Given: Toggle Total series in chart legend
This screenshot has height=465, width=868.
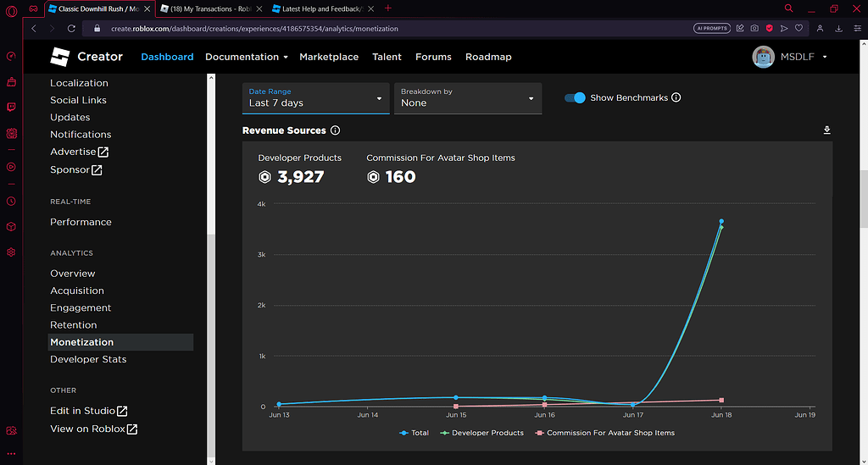Looking at the screenshot, I should pos(415,433).
